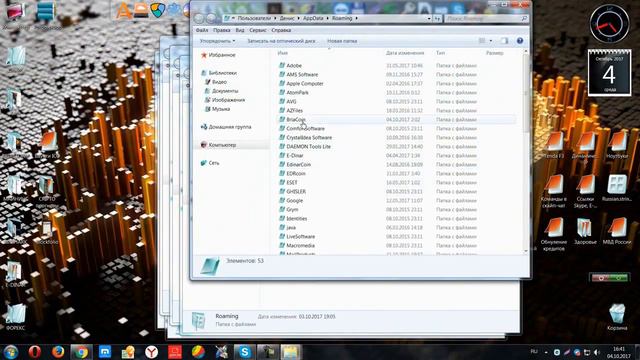Select Библиотеки in navigation pane

[x=222, y=73]
